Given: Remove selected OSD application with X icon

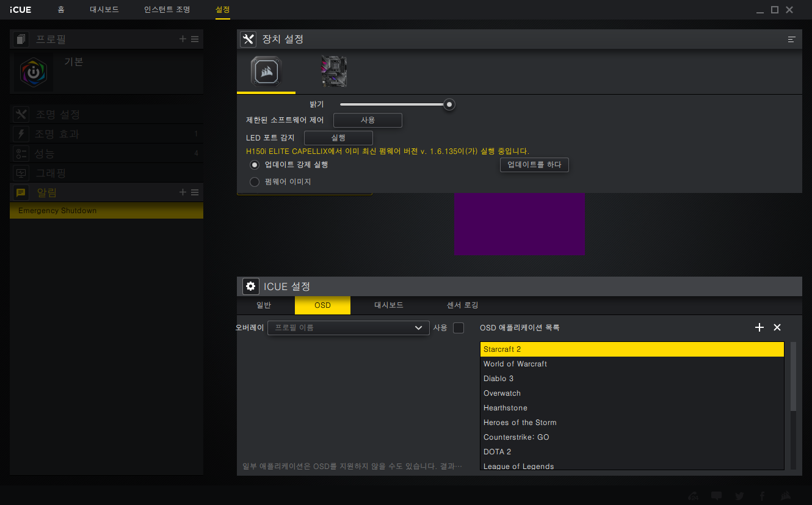Looking at the screenshot, I should point(777,327).
